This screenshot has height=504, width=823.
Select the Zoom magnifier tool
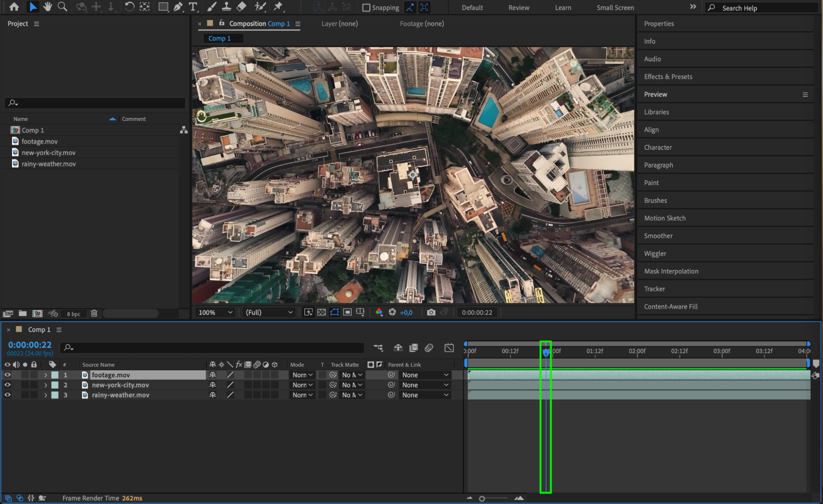tap(62, 7)
